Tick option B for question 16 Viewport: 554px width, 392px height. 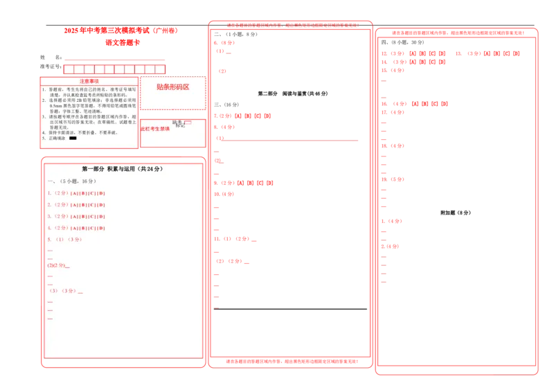click(425, 104)
